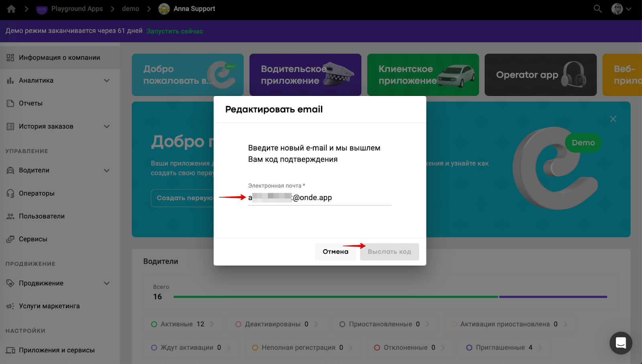Open the search magnifier in top bar
The image size is (642, 364).
pos(597,9)
